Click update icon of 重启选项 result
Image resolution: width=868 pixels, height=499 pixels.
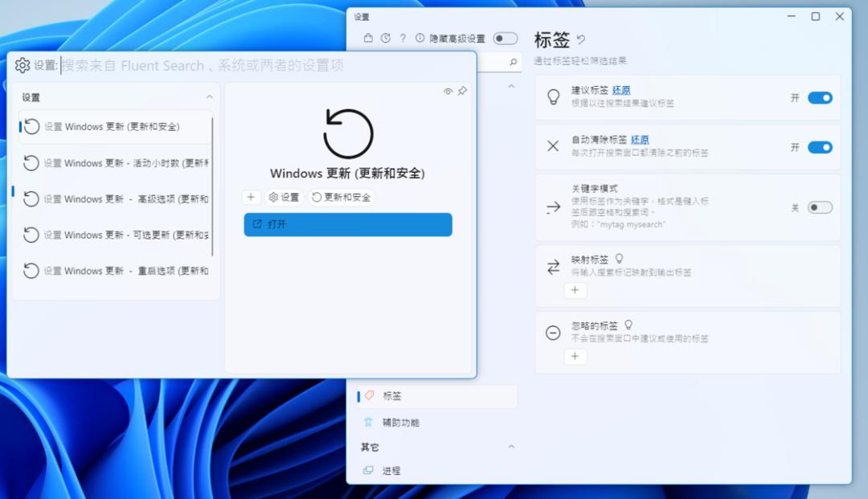pyautogui.click(x=31, y=271)
